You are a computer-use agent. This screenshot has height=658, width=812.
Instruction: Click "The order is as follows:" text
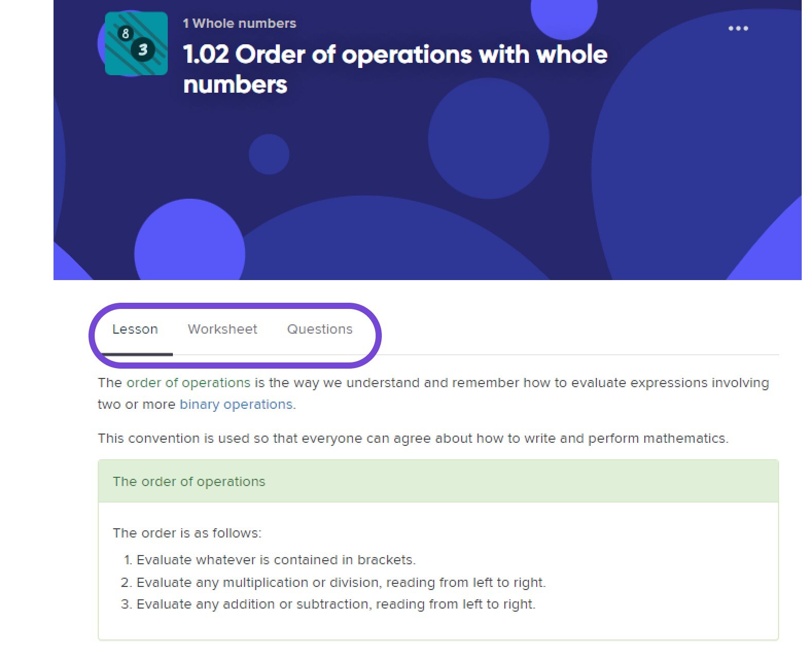[x=187, y=533]
